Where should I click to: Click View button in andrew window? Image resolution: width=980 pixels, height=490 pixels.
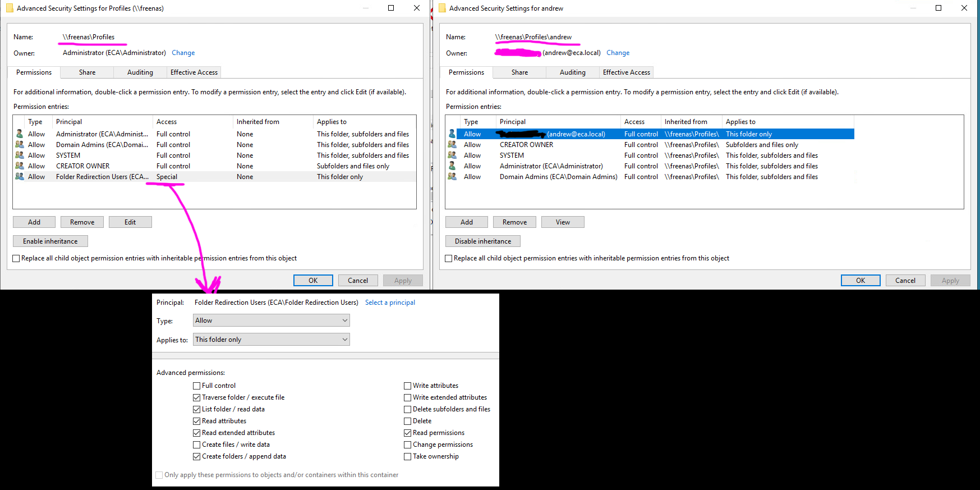(x=563, y=222)
